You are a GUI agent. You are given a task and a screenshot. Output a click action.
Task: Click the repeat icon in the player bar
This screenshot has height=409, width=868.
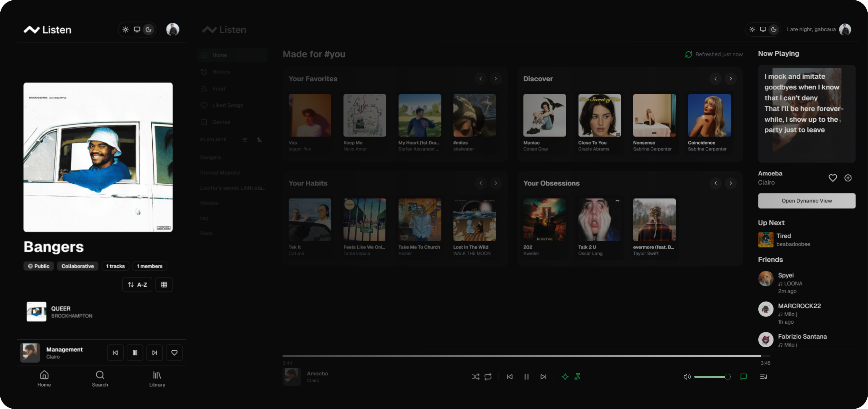pyautogui.click(x=488, y=377)
